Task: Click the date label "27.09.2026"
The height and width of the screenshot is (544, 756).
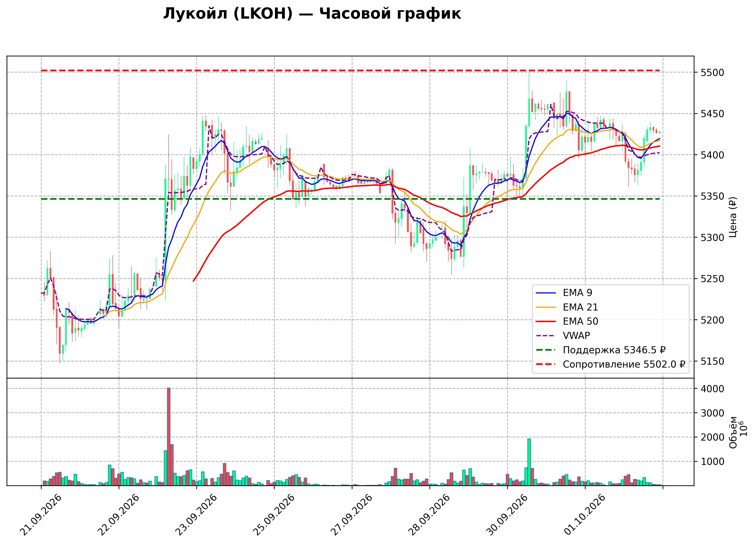Action: (x=351, y=515)
